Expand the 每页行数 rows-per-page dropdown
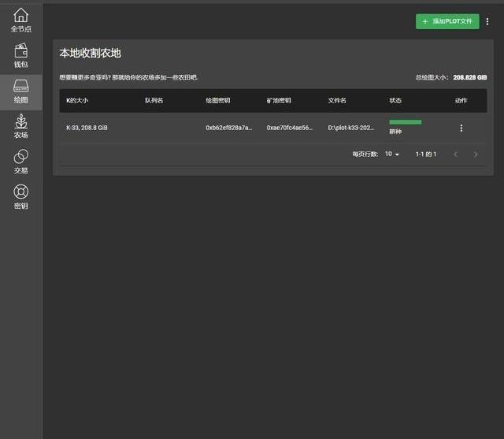This screenshot has width=504, height=439. pyautogui.click(x=392, y=154)
